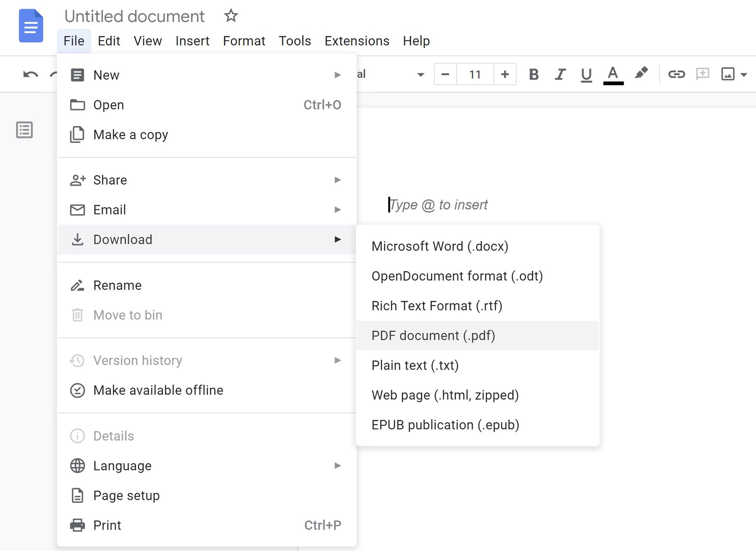Click the Move to bin trash icon
Image resolution: width=756 pixels, height=551 pixels.
pyautogui.click(x=77, y=315)
